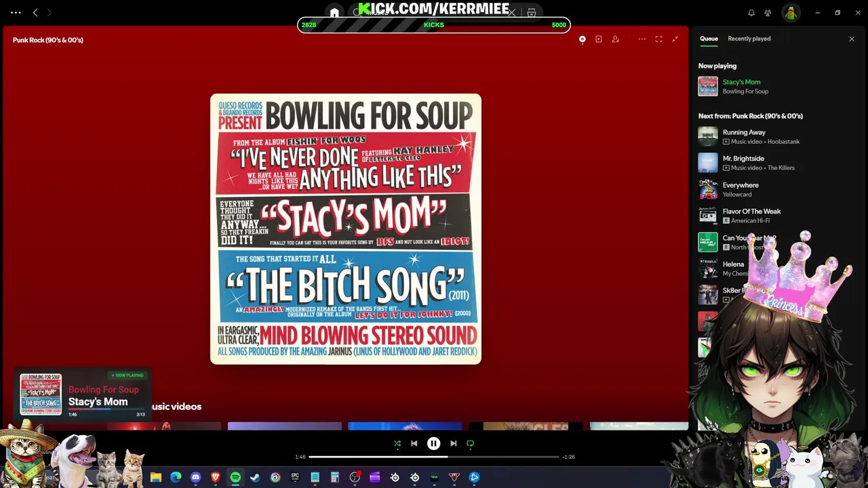Screen dimensions: 868x488
Task: Open Hoobastank artist link
Action: 783,142
